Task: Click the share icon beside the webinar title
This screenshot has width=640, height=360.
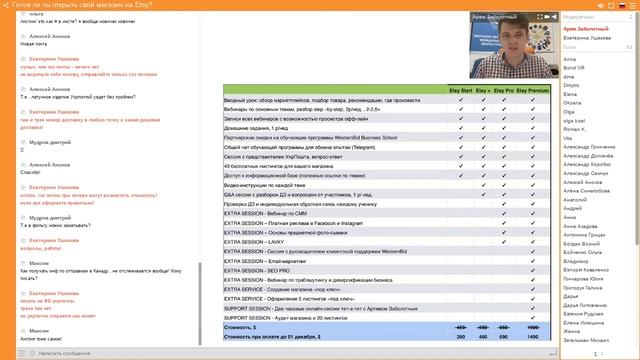Action: pyautogui.click(x=5, y=5)
